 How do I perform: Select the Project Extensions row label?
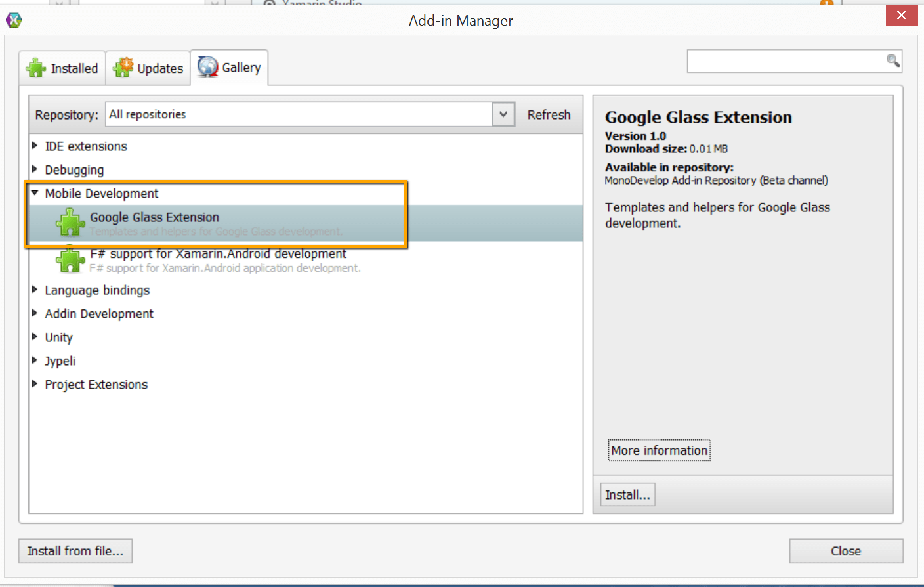coord(96,385)
